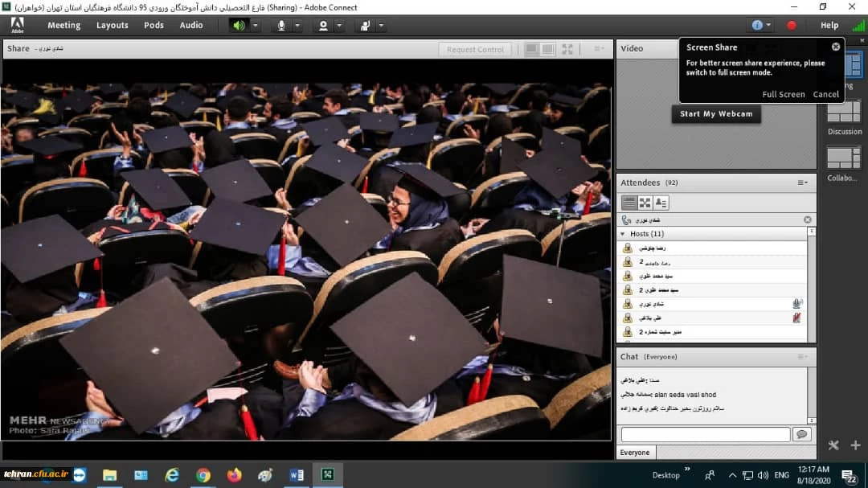868x488 pixels.
Task: Open Firefox from the Windows taskbar
Action: (234, 475)
